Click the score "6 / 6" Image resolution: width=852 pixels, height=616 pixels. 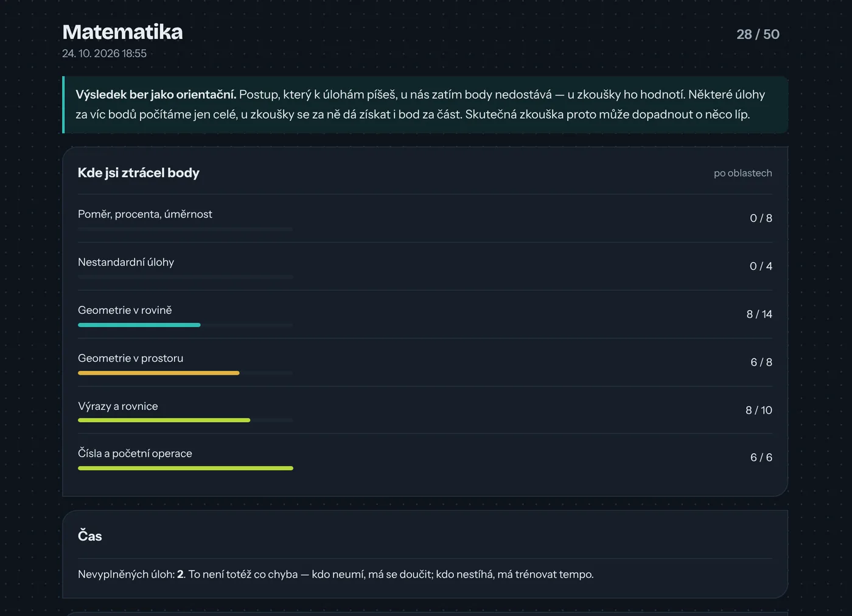(761, 458)
